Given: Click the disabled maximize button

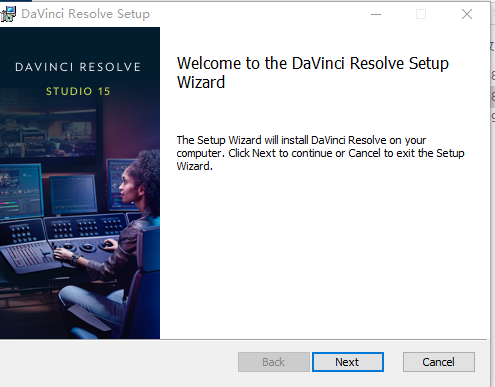Looking at the screenshot, I should tap(421, 14).
